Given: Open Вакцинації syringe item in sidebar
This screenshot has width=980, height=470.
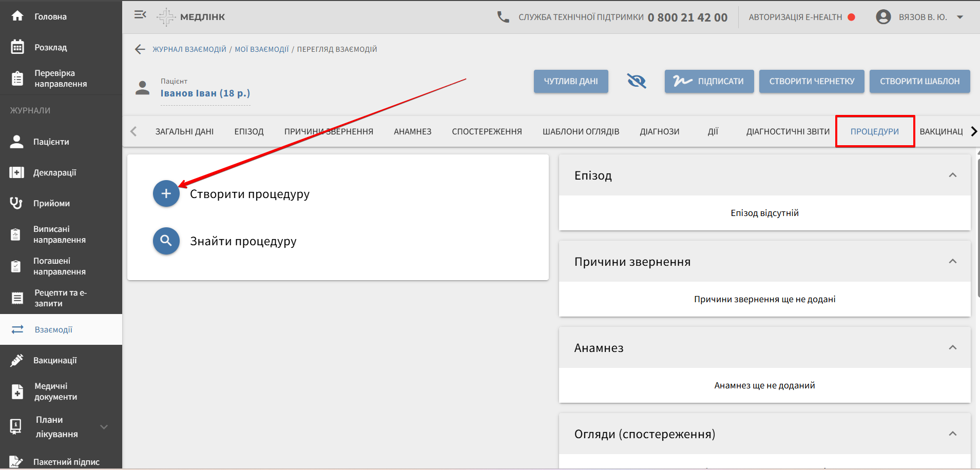Looking at the screenshot, I should (17, 360).
